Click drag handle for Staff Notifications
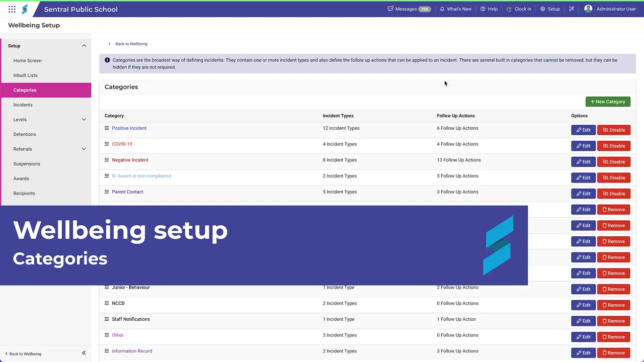Screen dimensions: 644x362 tap(107, 319)
